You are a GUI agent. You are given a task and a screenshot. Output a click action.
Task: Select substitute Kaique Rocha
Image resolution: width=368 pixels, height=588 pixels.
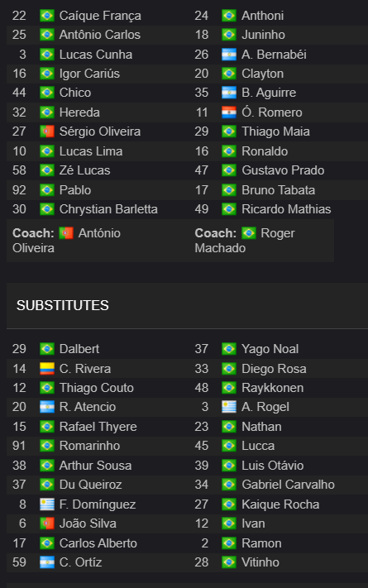(280, 504)
